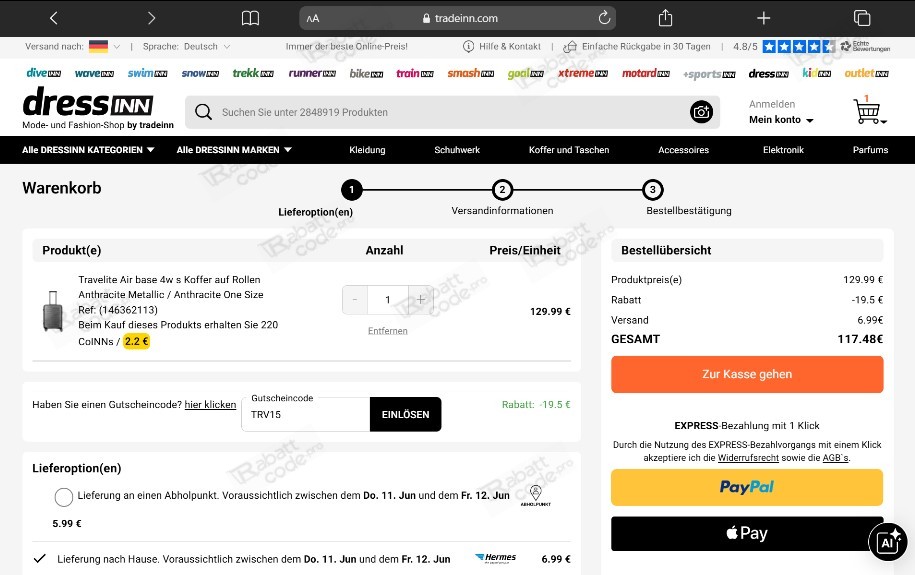915x575 pixels.
Task: Open the AI assistant floating button
Action: pos(888,542)
